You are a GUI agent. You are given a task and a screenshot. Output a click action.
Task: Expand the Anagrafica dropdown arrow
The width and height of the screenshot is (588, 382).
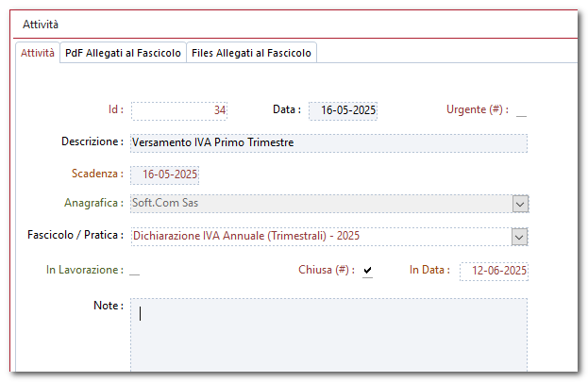point(519,203)
